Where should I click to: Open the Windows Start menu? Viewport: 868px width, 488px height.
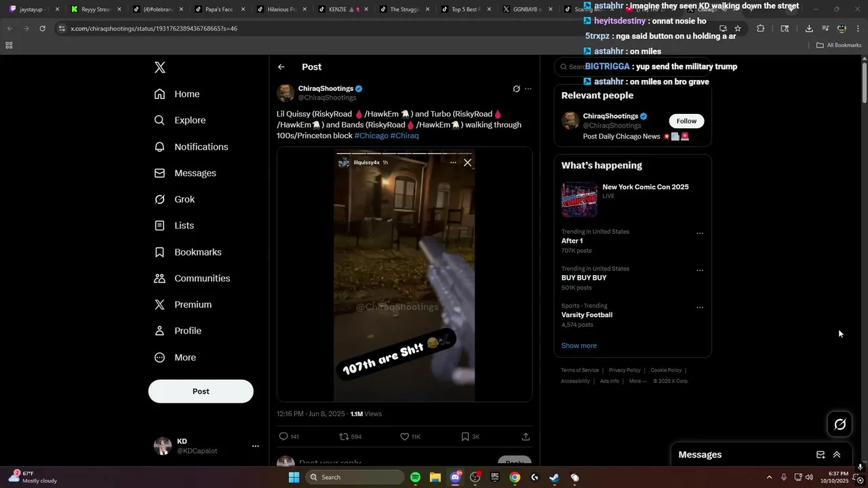(x=294, y=477)
